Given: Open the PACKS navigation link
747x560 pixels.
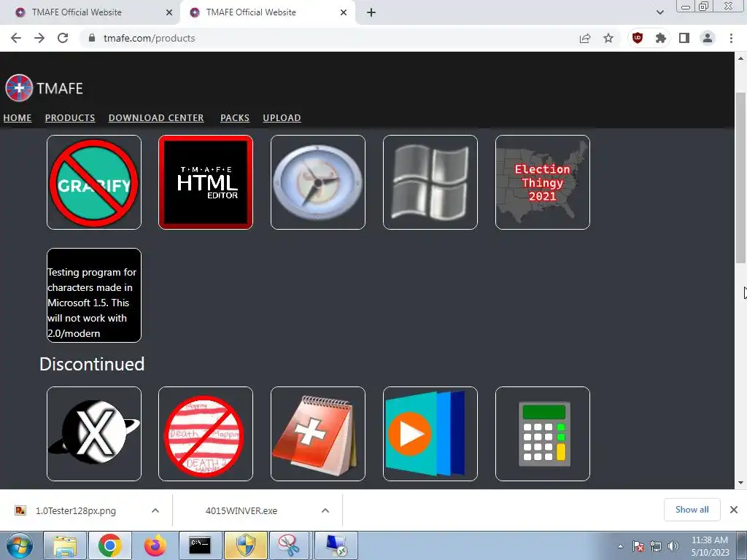Looking at the screenshot, I should [x=235, y=117].
